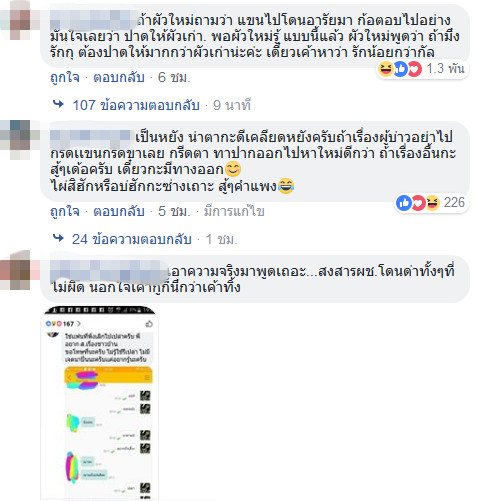
Task: Click the like thumb reaction beside 1.3 พัน
Action: (x=400, y=69)
